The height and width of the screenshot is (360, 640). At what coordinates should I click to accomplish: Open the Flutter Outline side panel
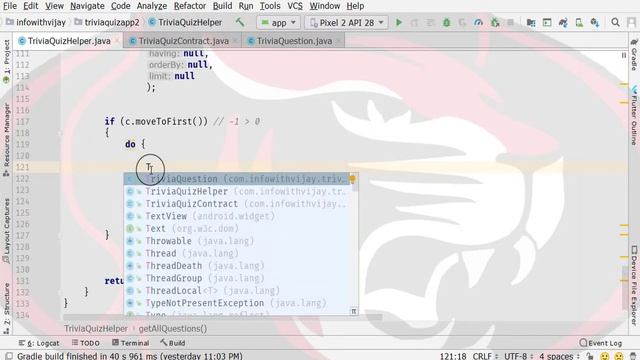click(634, 115)
